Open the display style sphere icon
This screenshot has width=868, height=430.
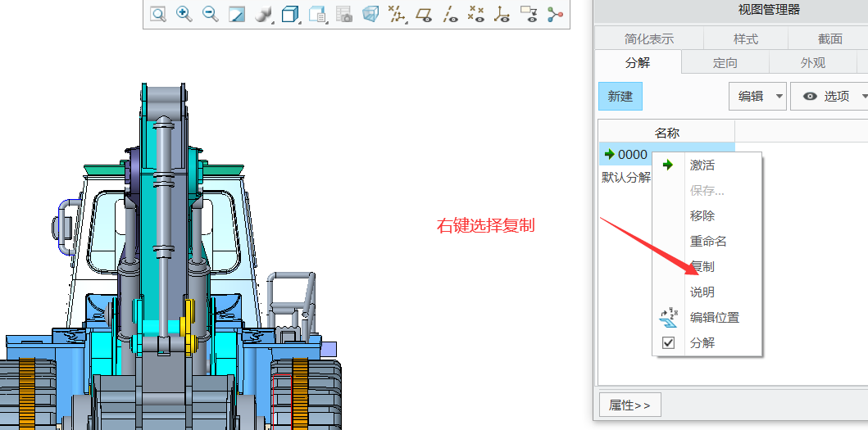[263, 15]
